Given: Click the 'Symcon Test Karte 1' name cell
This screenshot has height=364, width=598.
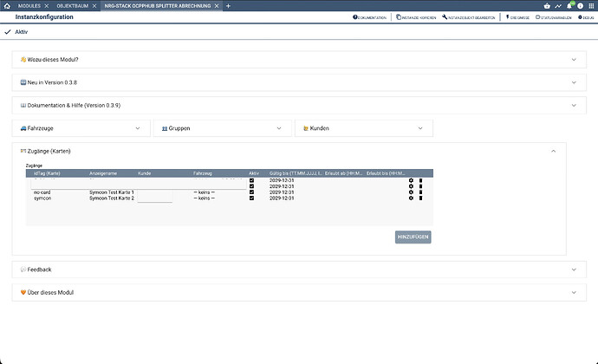Looking at the screenshot, I should point(111,192).
